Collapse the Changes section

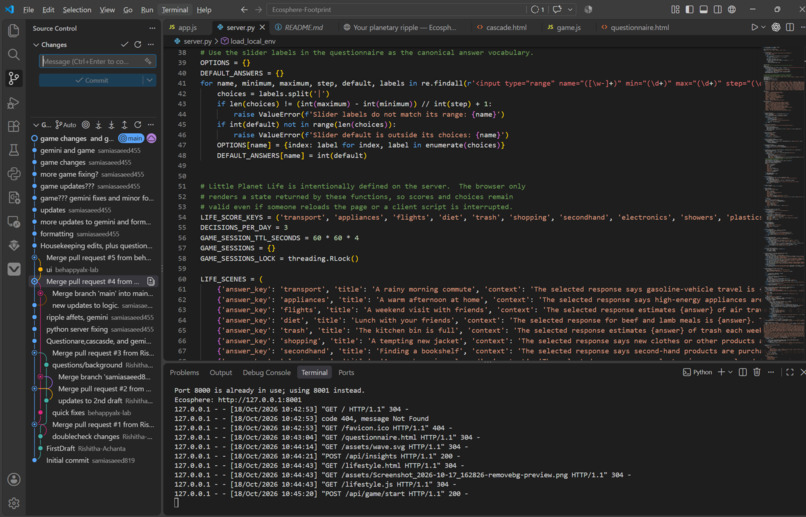(x=36, y=45)
